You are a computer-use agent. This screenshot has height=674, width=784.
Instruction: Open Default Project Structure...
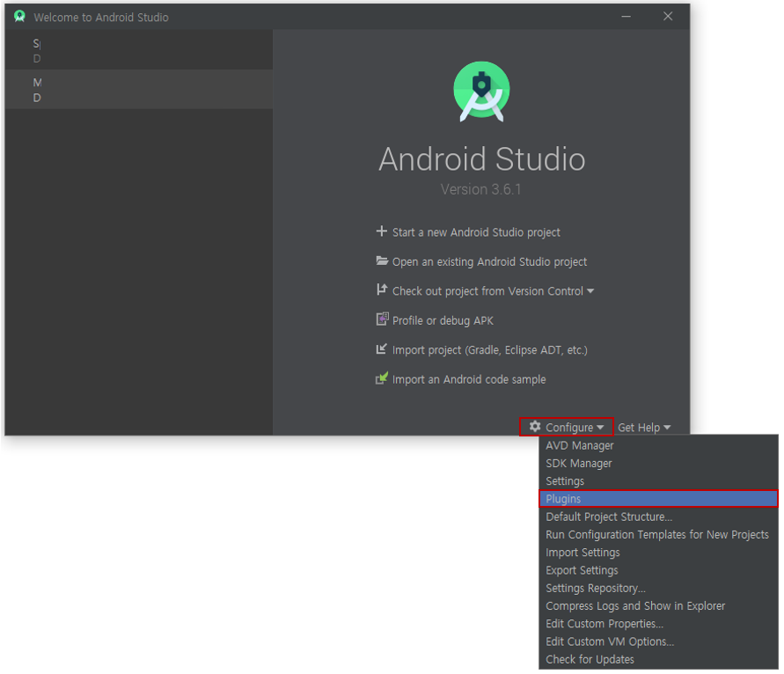658,517
